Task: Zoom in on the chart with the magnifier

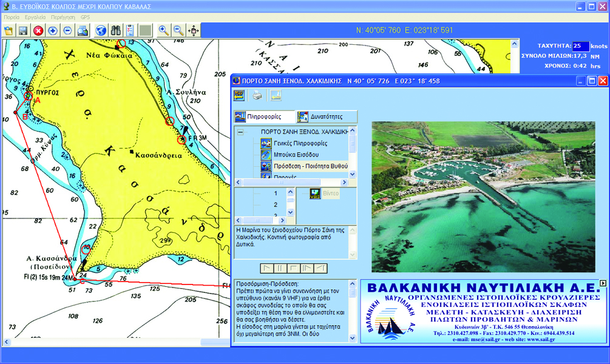Action: point(164,30)
